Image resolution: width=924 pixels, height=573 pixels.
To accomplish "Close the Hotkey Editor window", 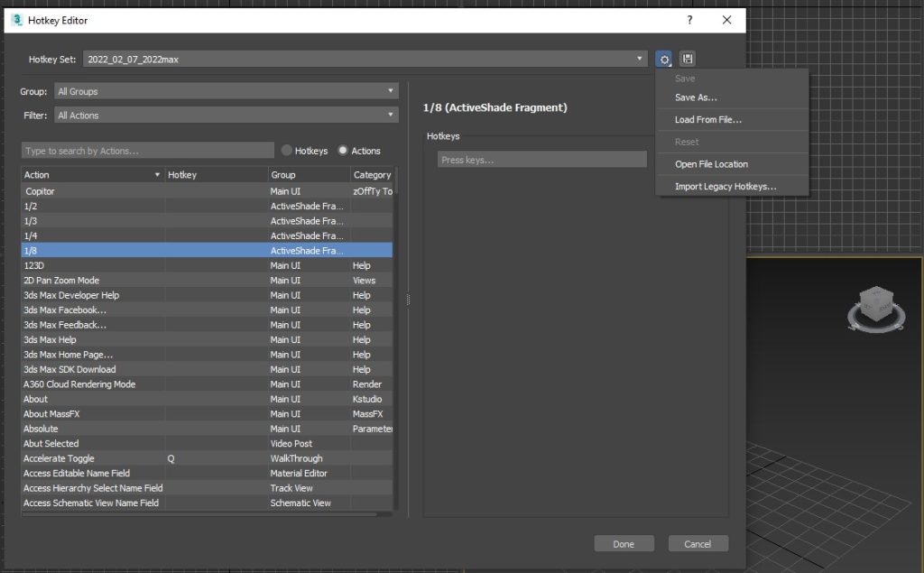I will tap(726, 20).
